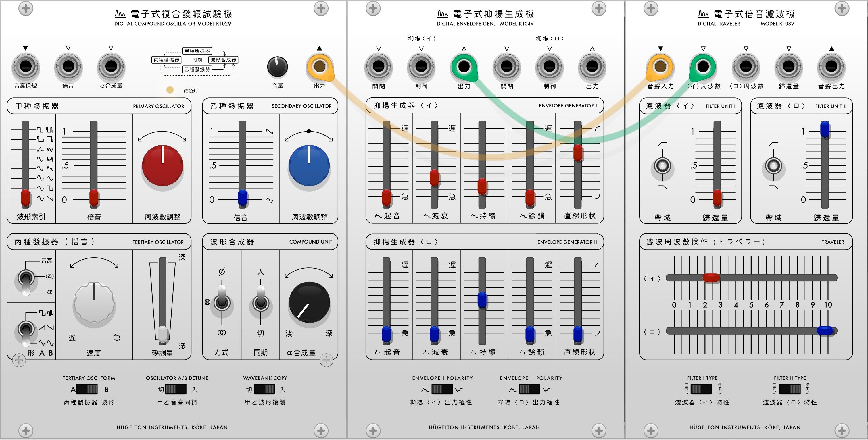Click the 歸還量 feedback jack on the K108V
The width and height of the screenshot is (868, 440).
click(x=788, y=67)
